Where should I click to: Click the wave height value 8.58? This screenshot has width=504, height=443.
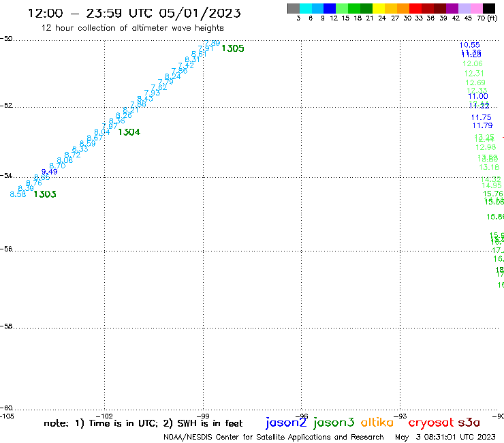[18, 194]
